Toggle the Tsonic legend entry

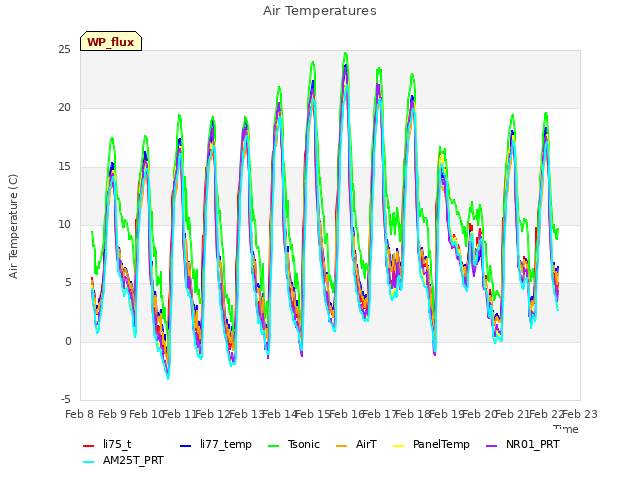293,444
